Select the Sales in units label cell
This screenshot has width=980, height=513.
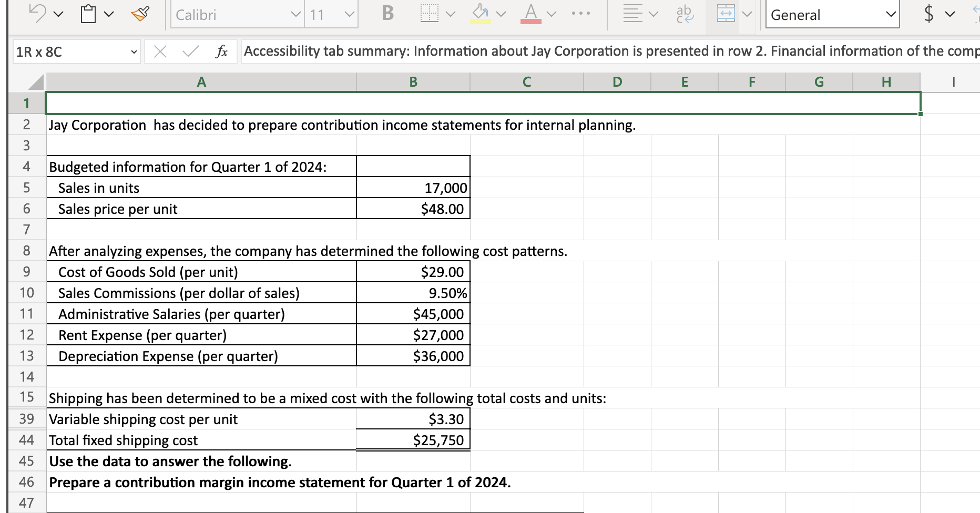(201, 188)
